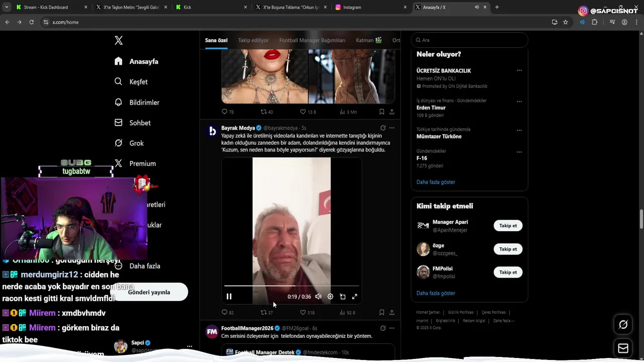
Task: Follow Manager Apari with Takip et
Action: coord(508,226)
